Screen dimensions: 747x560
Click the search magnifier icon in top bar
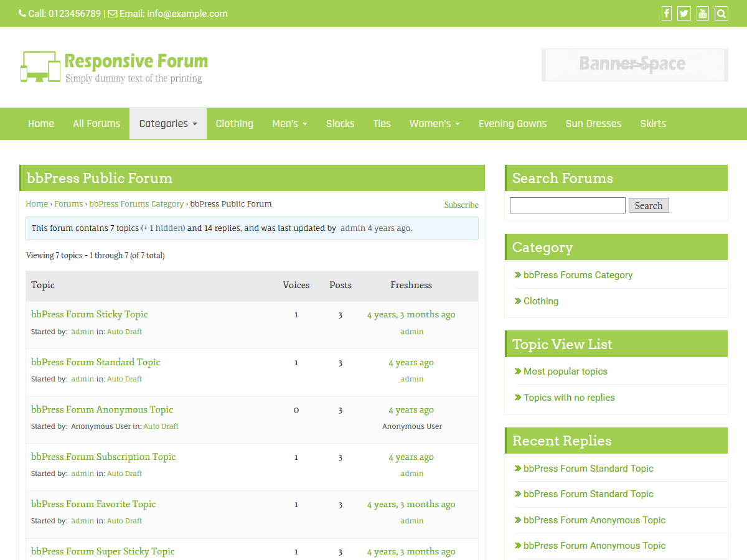click(x=721, y=13)
